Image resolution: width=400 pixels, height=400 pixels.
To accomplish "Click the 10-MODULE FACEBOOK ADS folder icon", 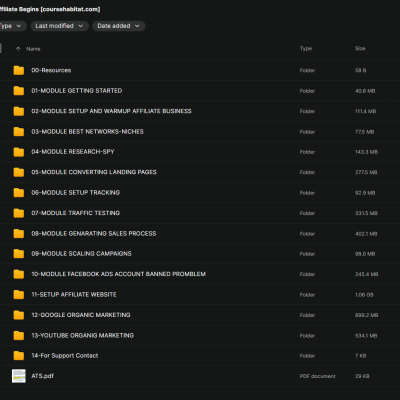I will point(19,274).
